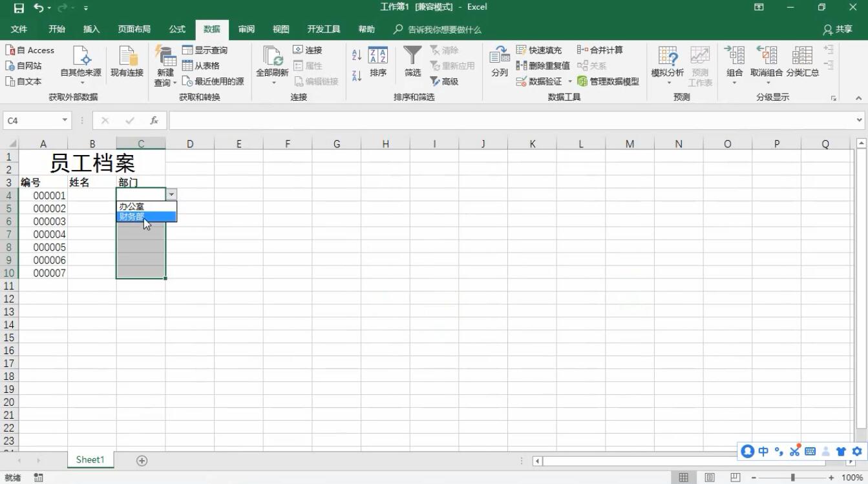Image resolution: width=868 pixels, height=484 pixels.
Task: Switch to the Formulas (公式) tab
Action: [x=177, y=29]
